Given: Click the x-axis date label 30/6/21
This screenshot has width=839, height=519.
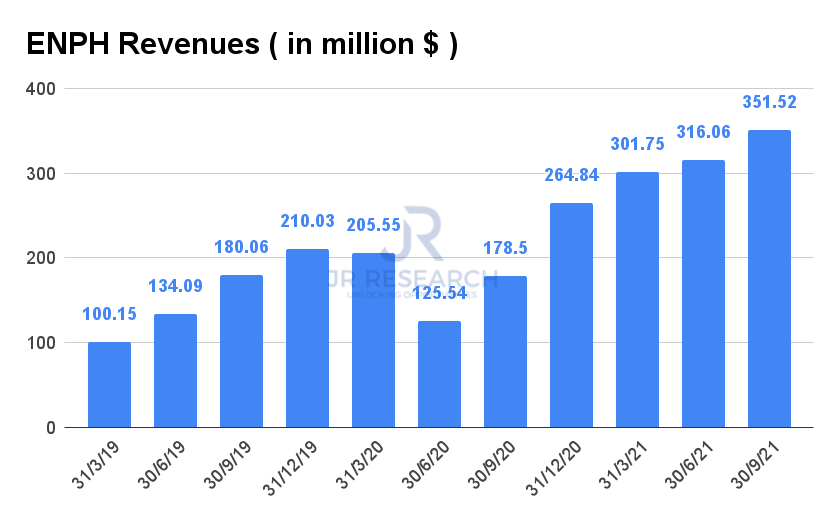Looking at the screenshot, I should pyautogui.click(x=690, y=464).
